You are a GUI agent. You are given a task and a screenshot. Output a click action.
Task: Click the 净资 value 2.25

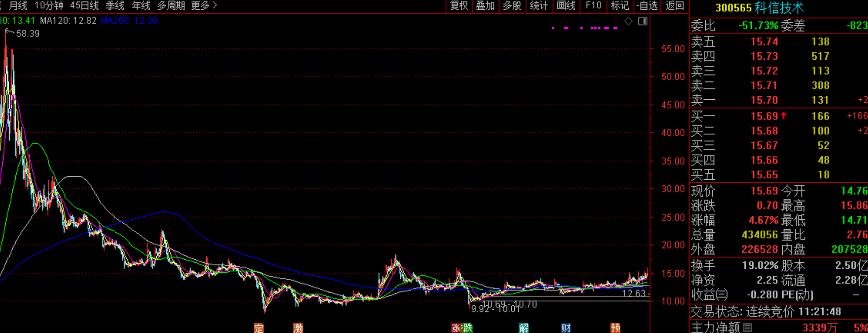[x=767, y=280]
